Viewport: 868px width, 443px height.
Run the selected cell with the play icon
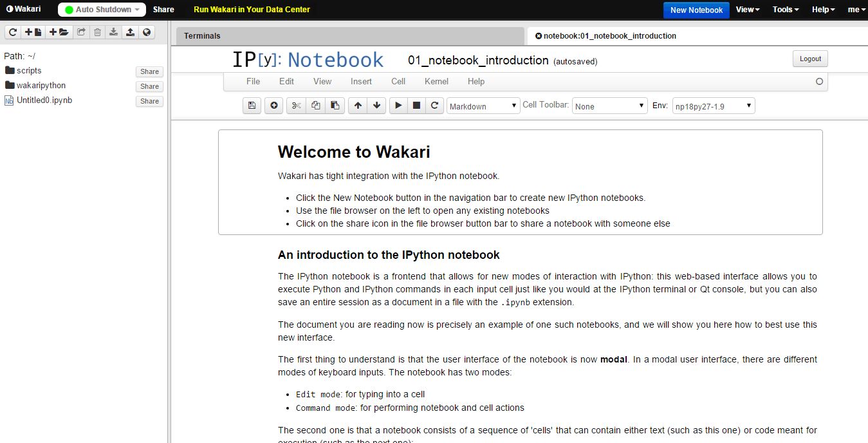(x=398, y=105)
